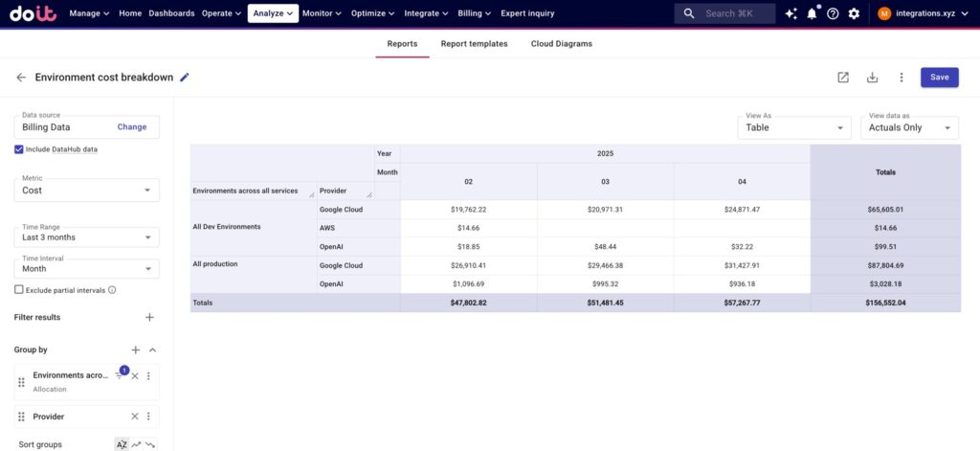
Task: Uncheck Include DataHub data
Action: (19, 149)
